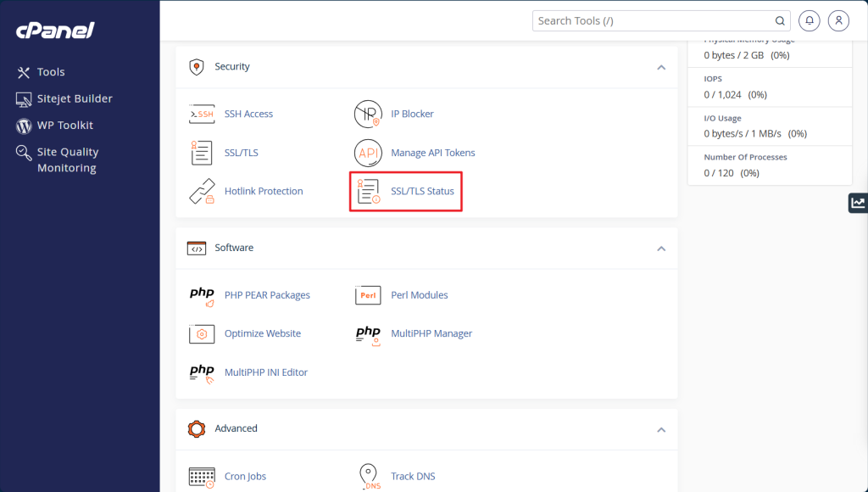
Task: Click the Site Quality Monitoring magnifier icon
Action: [x=23, y=153]
